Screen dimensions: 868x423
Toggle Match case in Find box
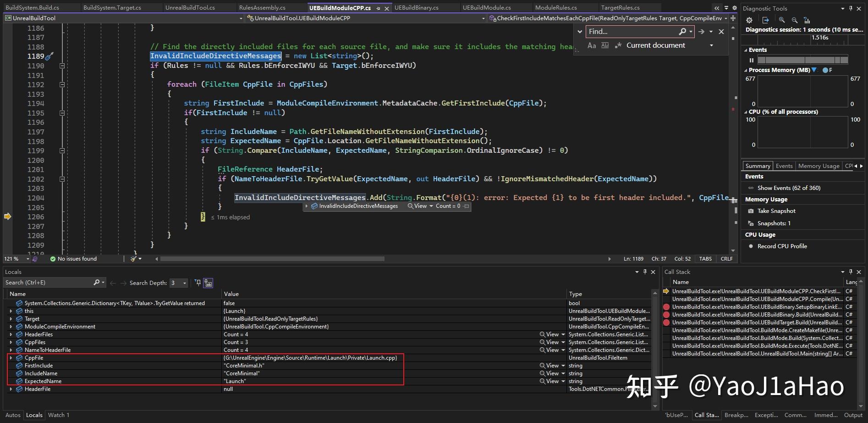[x=592, y=45]
